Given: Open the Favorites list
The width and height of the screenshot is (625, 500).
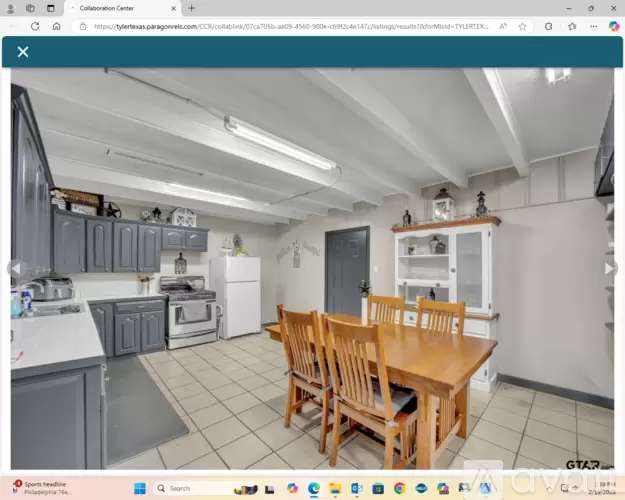Looking at the screenshot, I should pyautogui.click(x=572, y=26).
